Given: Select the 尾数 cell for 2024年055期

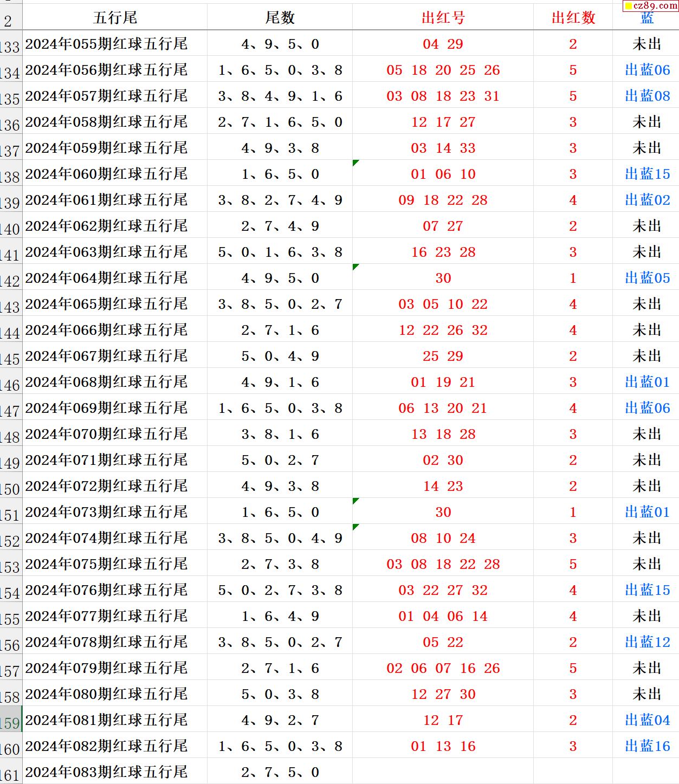Looking at the screenshot, I should [x=280, y=44].
